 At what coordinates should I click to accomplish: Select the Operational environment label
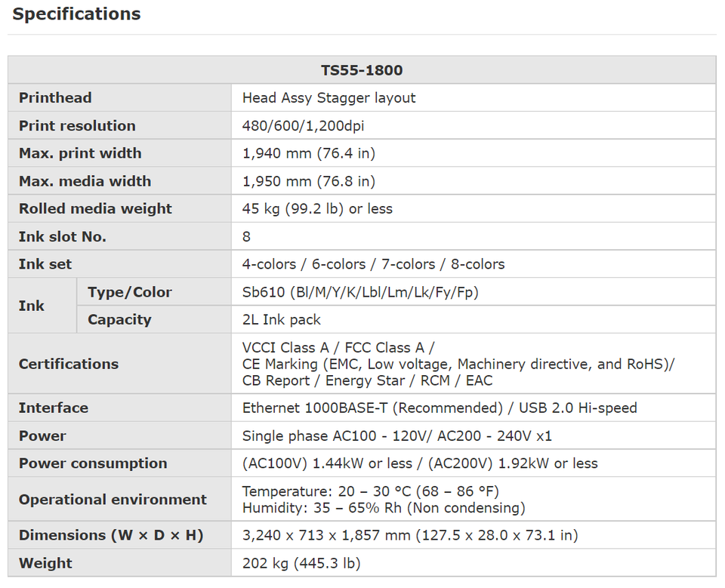click(x=113, y=500)
